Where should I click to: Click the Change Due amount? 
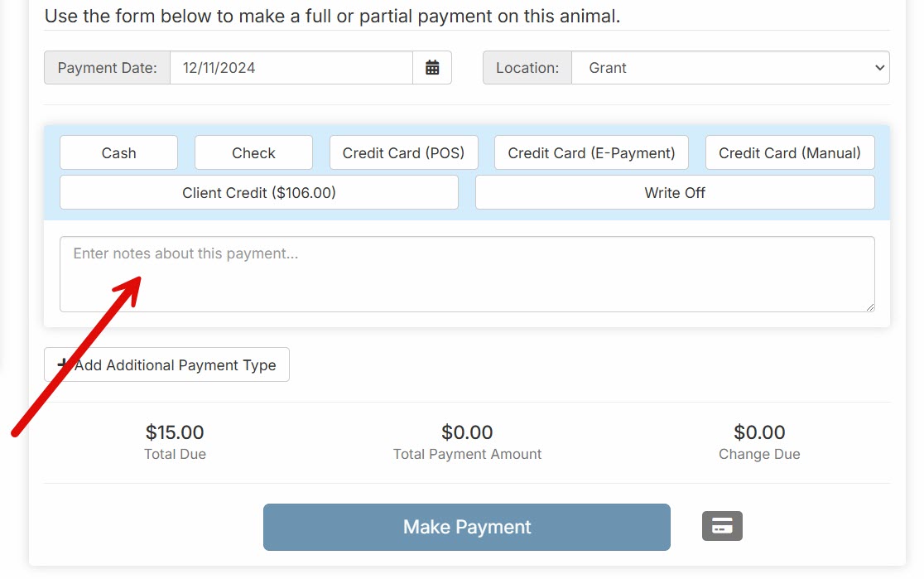759,432
